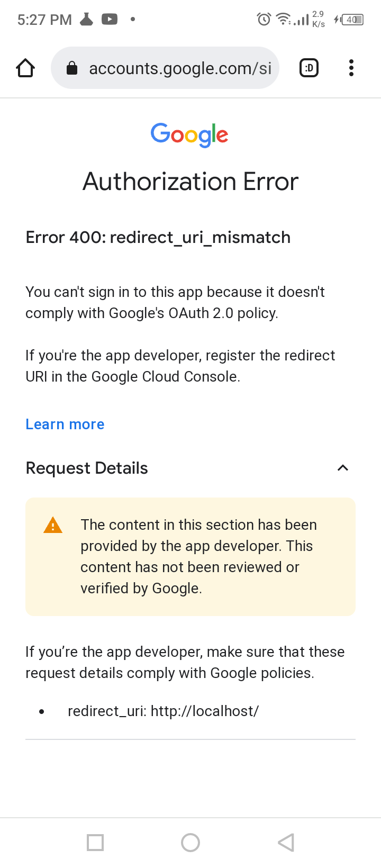Tap the redirect_uri localhost URL
Image resolution: width=381 pixels, height=868 pixels.
pyautogui.click(x=204, y=711)
